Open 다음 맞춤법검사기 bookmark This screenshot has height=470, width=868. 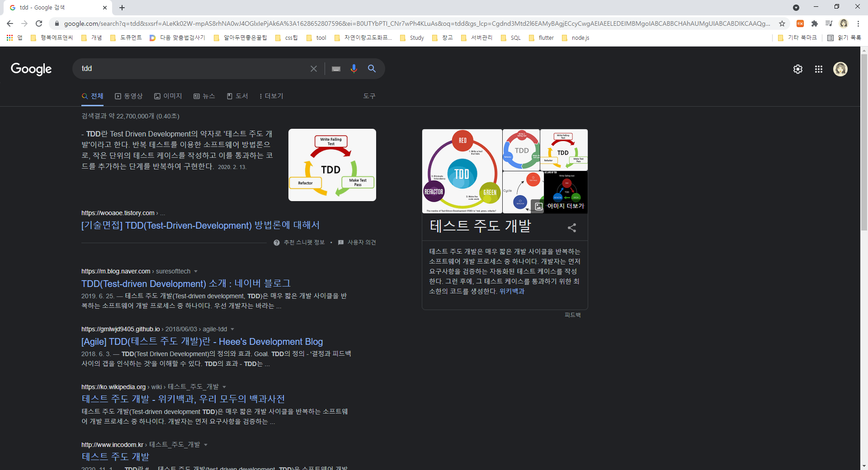(x=177, y=38)
